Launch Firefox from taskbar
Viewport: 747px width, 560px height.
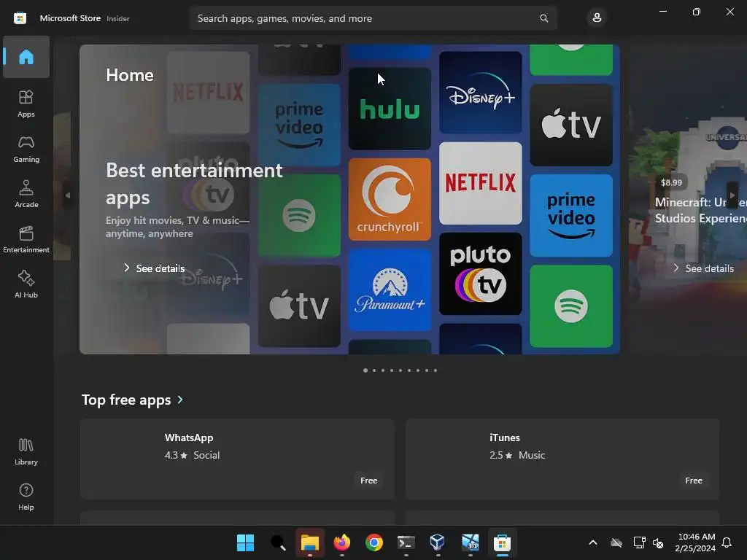(x=342, y=542)
